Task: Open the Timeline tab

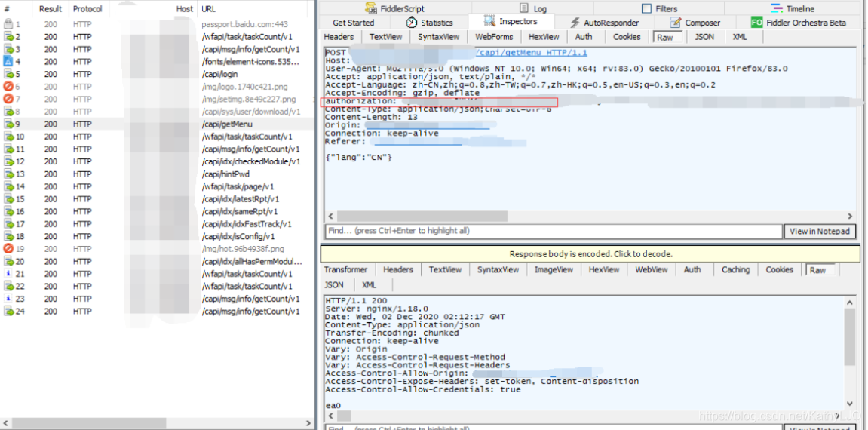Action: click(800, 8)
